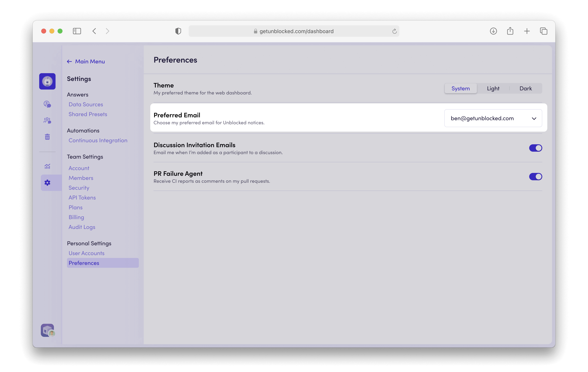Click Safari's share icon
This screenshot has height=372, width=588.
(x=510, y=31)
